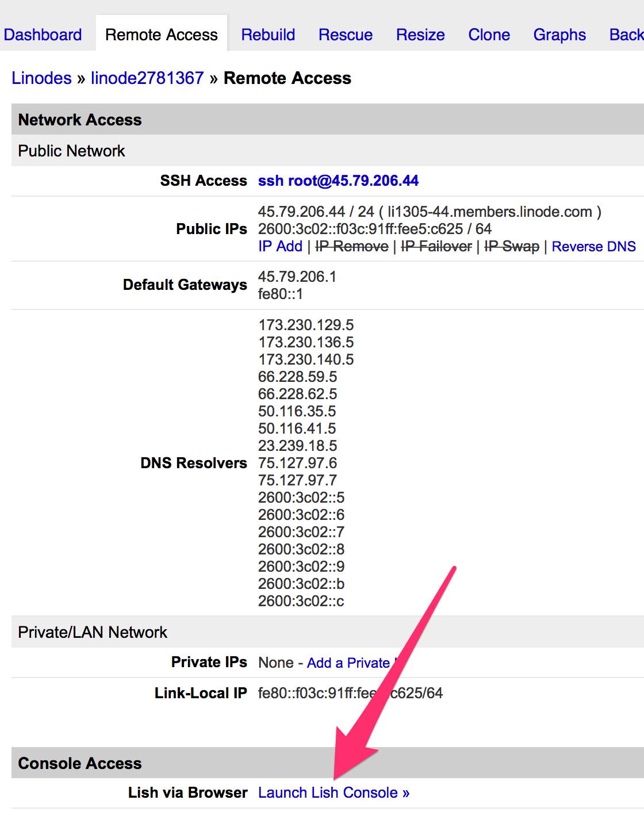Select DNS resolver 66.228.59.5
644x819 pixels.
pos(297,377)
